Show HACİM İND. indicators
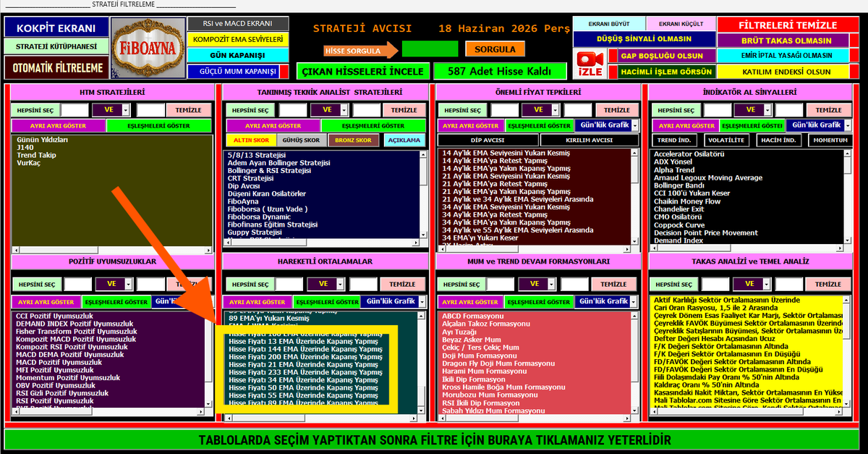868x454 pixels. (x=778, y=140)
